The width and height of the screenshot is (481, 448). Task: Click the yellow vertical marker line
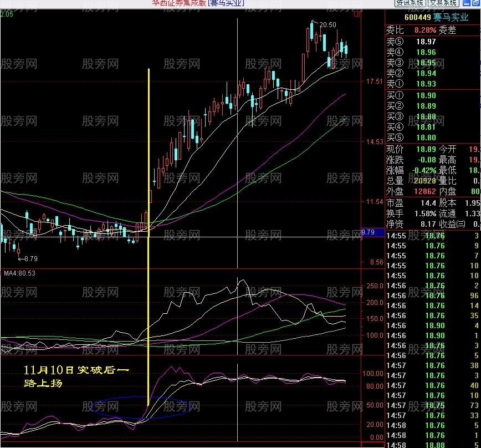pyautogui.click(x=149, y=237)
